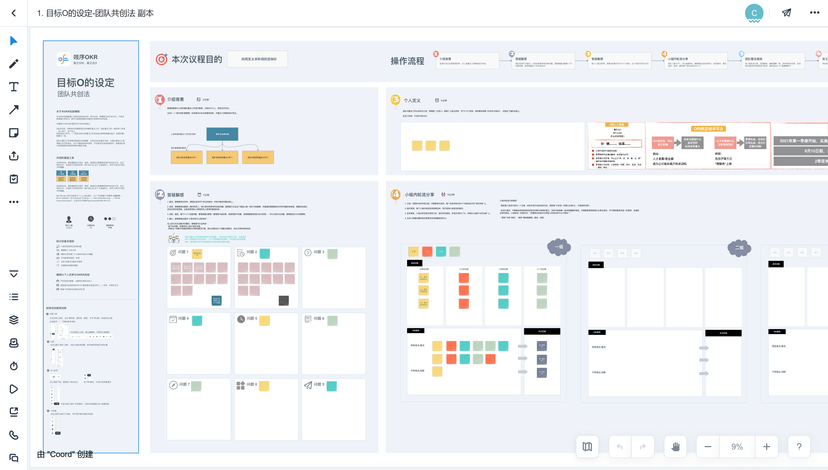Open the user avatar C menu
The width and height of the screenshot is (828, 470).
[754, 13]
